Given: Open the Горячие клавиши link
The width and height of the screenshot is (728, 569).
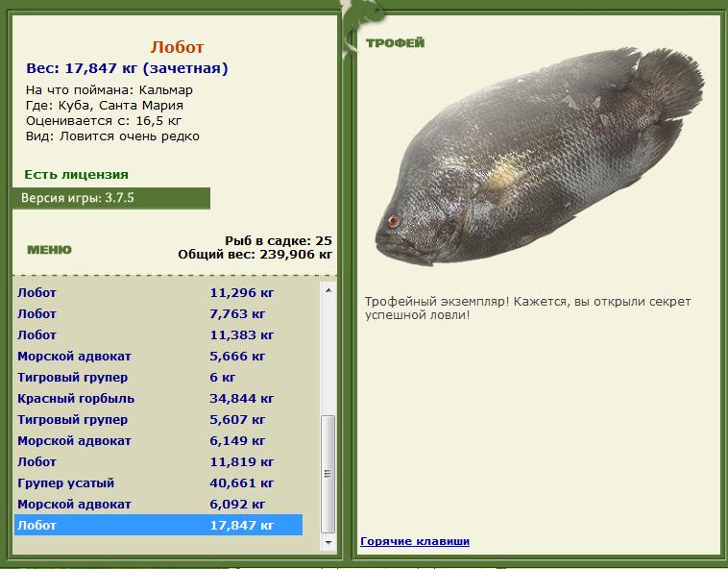Looking at the screenshot, I should pos(415,541).
